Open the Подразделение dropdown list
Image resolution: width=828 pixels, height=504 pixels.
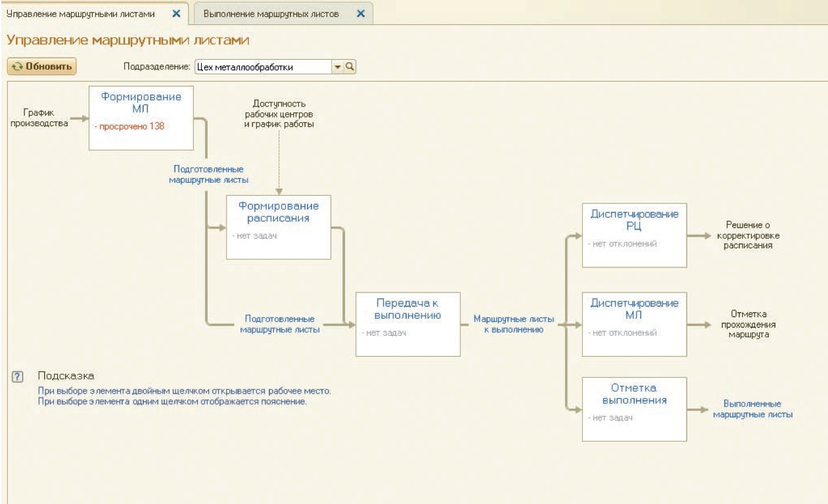coord(339,66)
